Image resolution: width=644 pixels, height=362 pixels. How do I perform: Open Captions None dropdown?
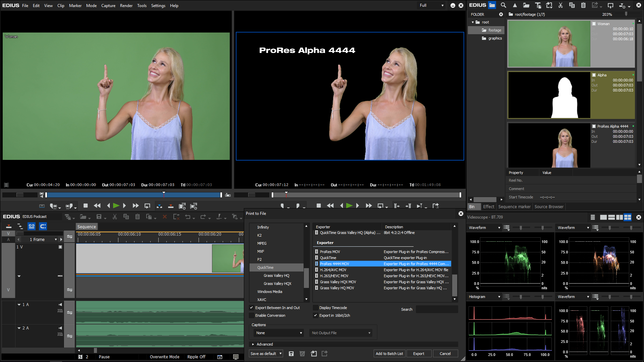click(x=279, y=333)
